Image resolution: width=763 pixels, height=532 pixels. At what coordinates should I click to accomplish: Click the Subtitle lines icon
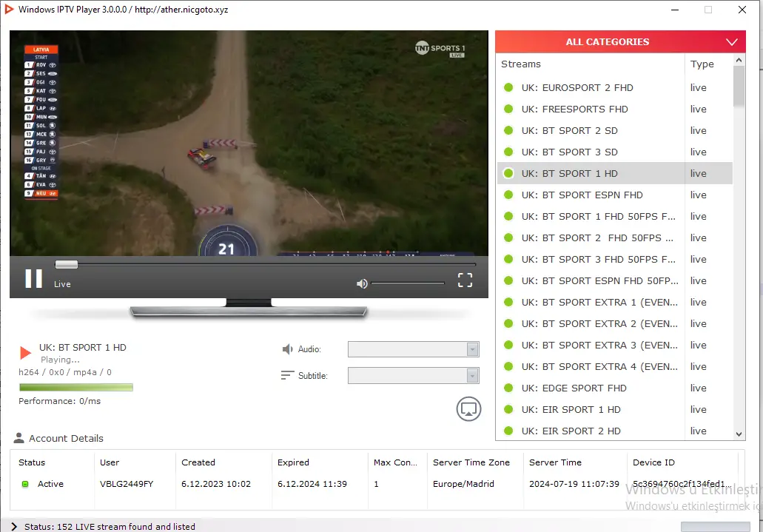[288, 375]
